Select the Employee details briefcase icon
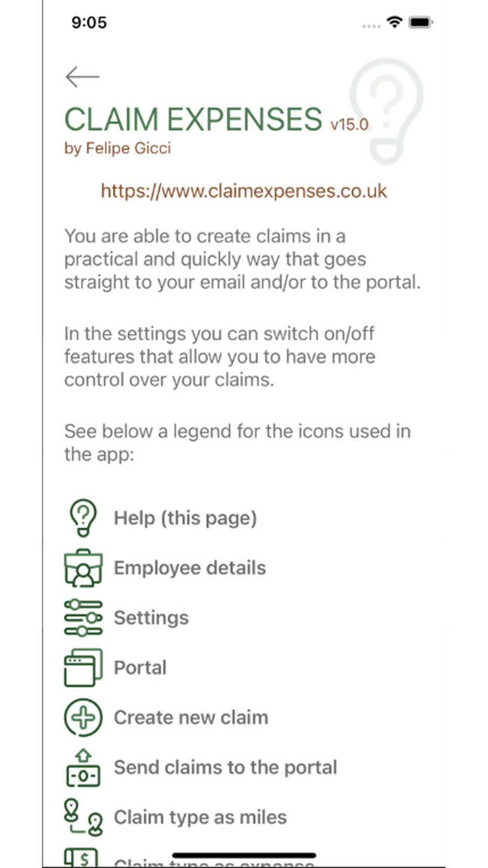Viewport: 488px width, 868px height. 83,568
